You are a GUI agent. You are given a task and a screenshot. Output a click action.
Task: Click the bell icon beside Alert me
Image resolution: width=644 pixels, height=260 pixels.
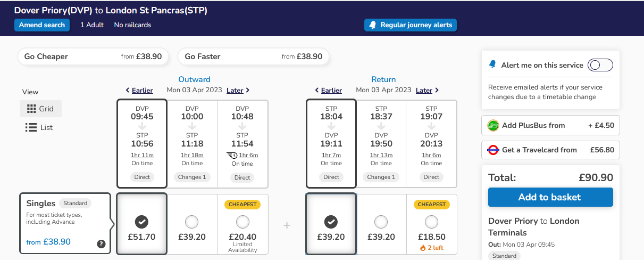coord(492,65)
